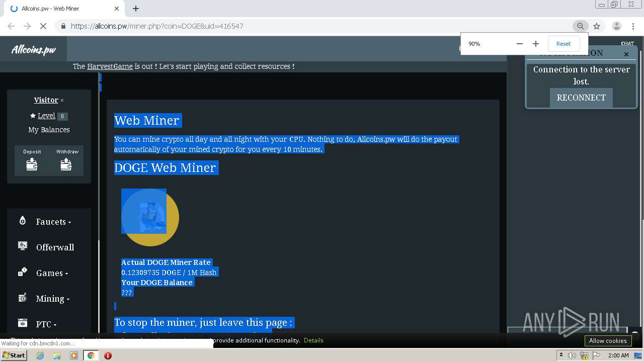Show hidden system tray icons
The image size is (644, 362).
[x=561, y=355]
